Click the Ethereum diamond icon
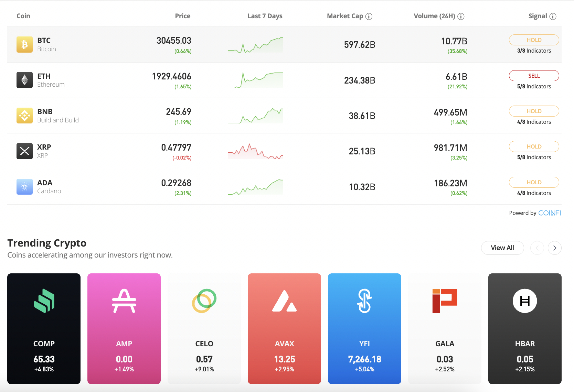 (x=24, y=80)
